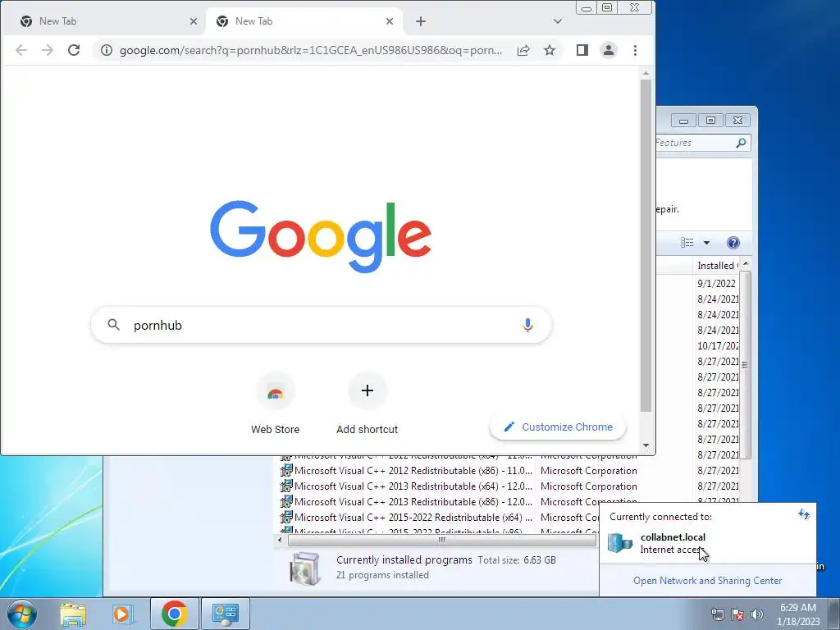Select Microsoft Visual C++ 2013 Redistributable (x64) row
Screen dimensions: 840x630
coord(458,486)
